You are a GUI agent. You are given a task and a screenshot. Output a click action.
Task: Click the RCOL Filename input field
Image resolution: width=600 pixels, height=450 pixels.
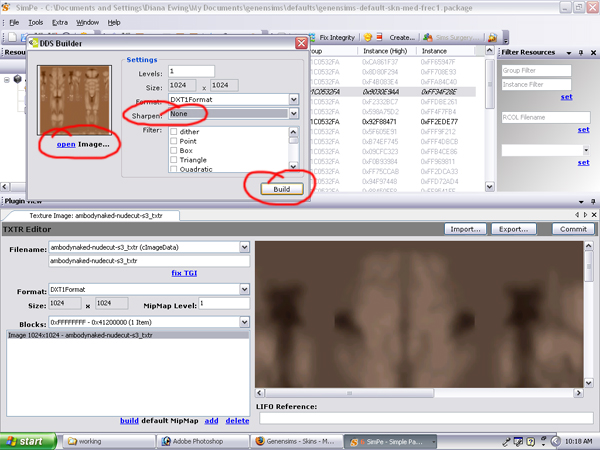tap(546, 117)
